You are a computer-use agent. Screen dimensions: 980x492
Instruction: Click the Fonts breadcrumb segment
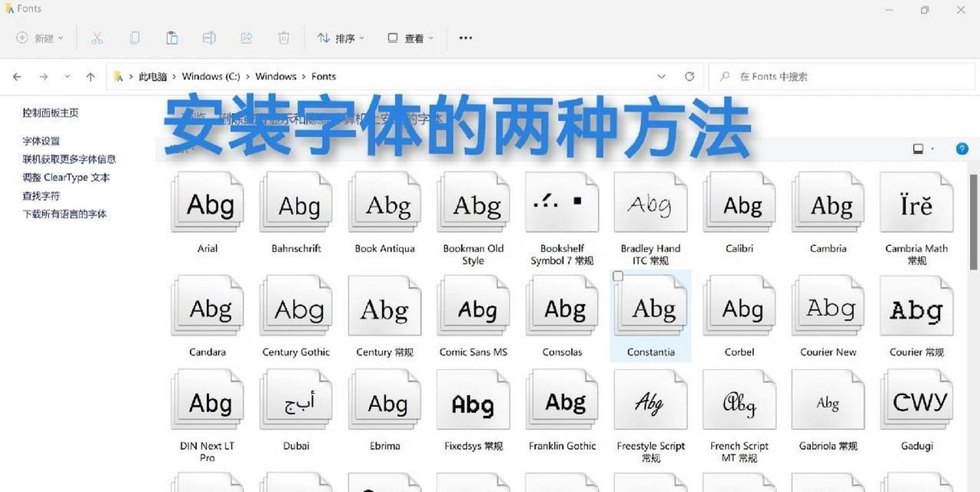[x=324, y=76]
